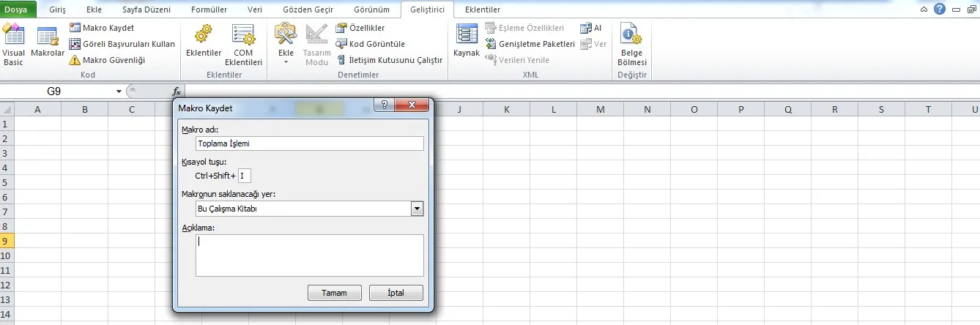This screenshot has width=980, height=325.
Task: Open the Belge Bölmesi panel
Action: pos(631,44)
